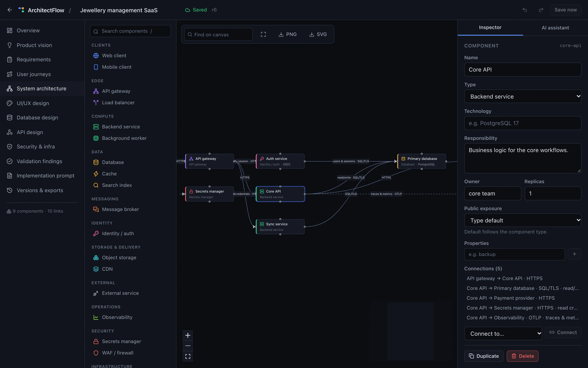The width and height of the screenshot is (588, 368).
Task: Switch to the Inspector tab
Action: 490,28
